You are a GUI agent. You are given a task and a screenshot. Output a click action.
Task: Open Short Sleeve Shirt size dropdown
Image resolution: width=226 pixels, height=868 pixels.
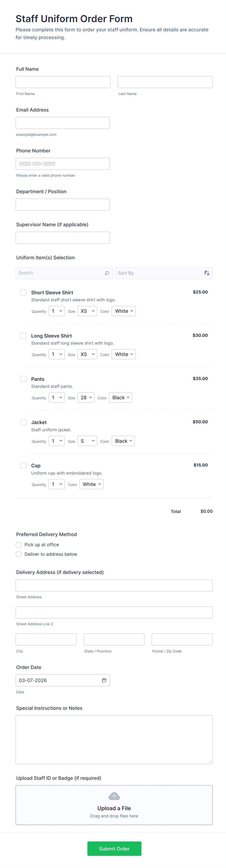click(x=87, y=311)
